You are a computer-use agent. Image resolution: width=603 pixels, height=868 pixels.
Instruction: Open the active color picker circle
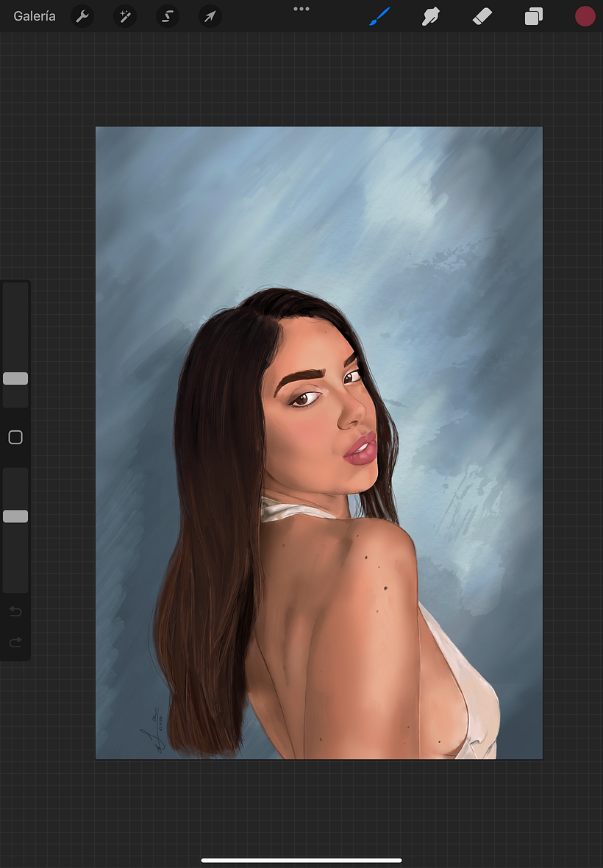585,17
